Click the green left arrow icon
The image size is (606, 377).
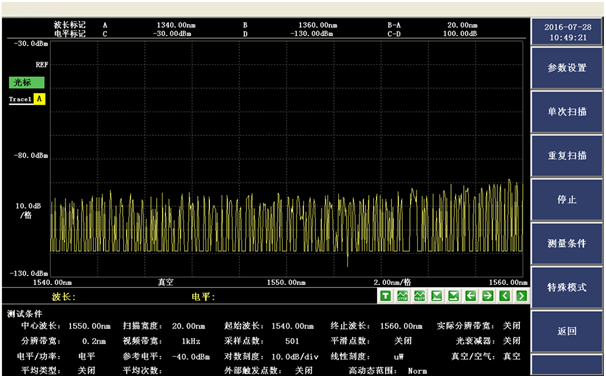tap(470, 296)
